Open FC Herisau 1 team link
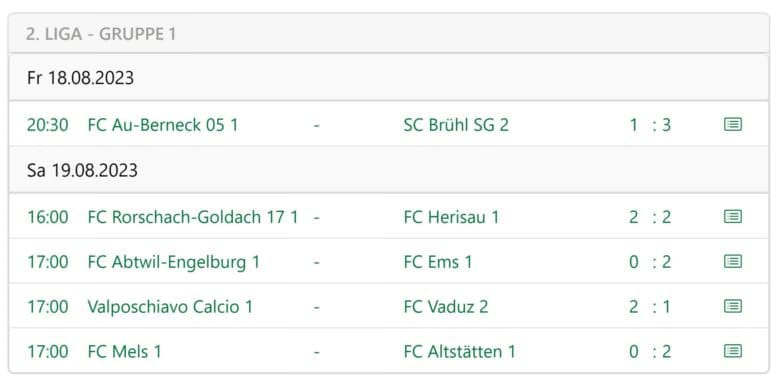 coord(451,217)
